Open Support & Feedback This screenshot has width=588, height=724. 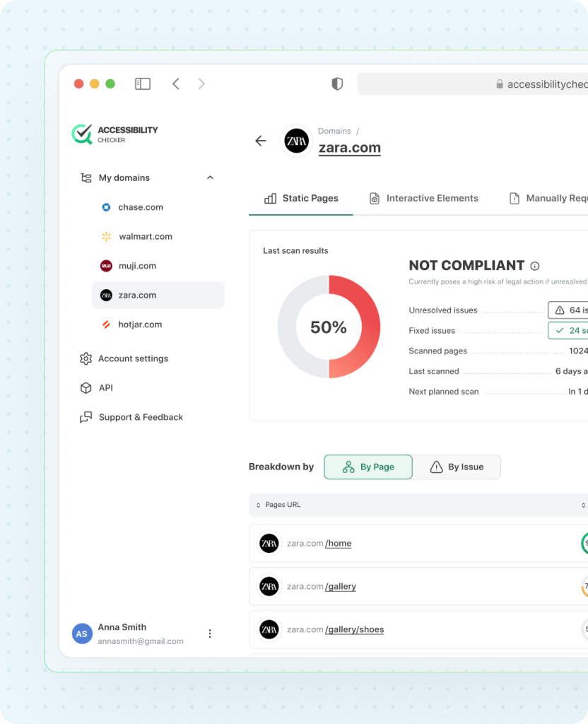(141, 417)
